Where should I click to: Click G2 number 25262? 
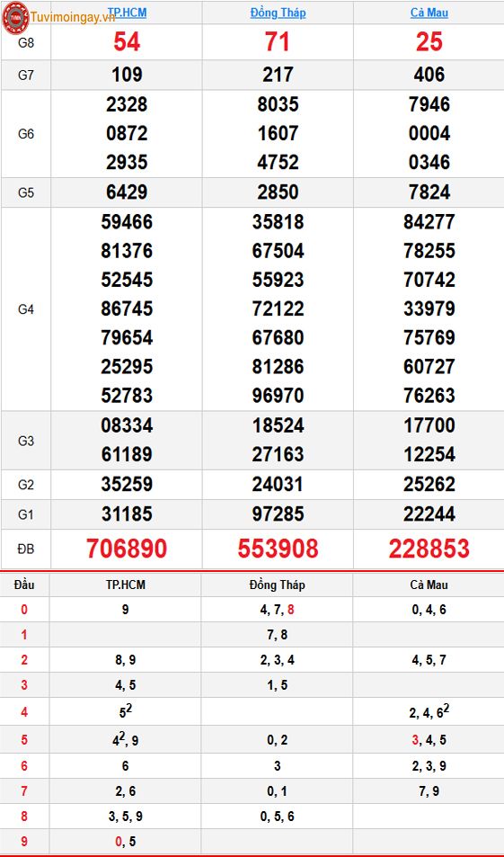coord(429,484)
